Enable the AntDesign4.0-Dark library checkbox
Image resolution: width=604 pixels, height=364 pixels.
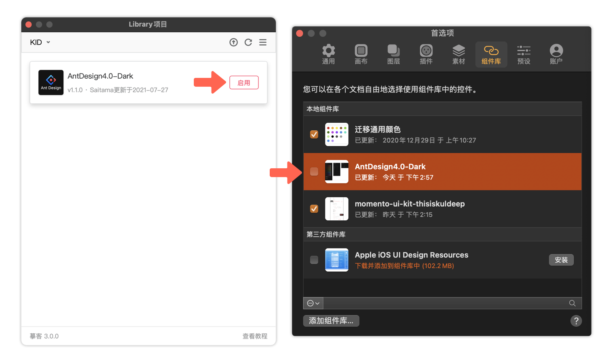tap(314, 172)
